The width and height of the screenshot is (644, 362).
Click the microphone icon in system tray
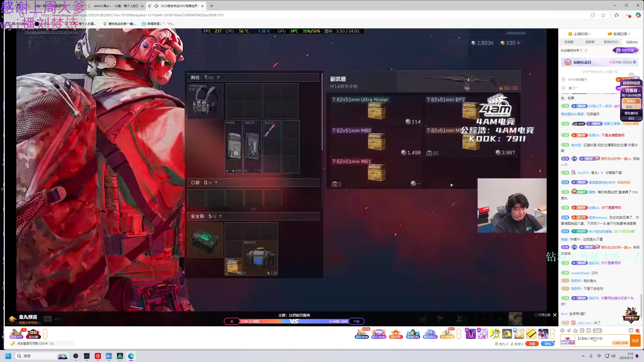point(591,356)
